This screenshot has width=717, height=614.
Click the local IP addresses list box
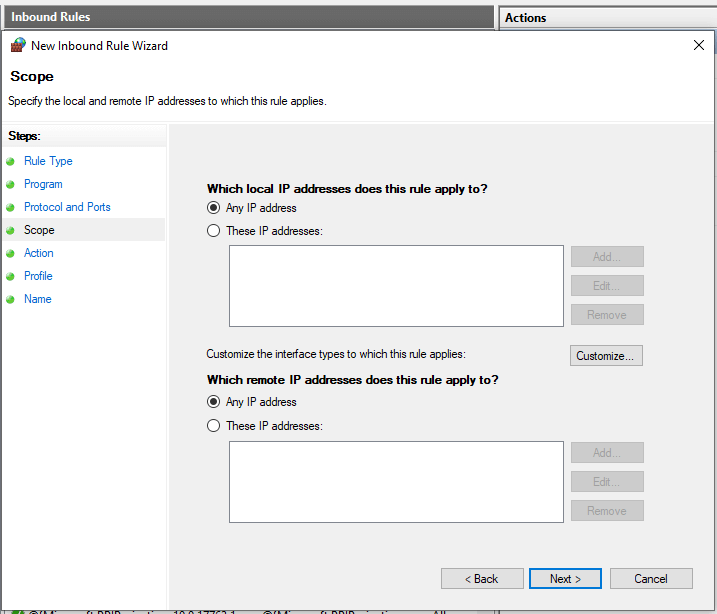pyautogui.click(x=396, y=286)
